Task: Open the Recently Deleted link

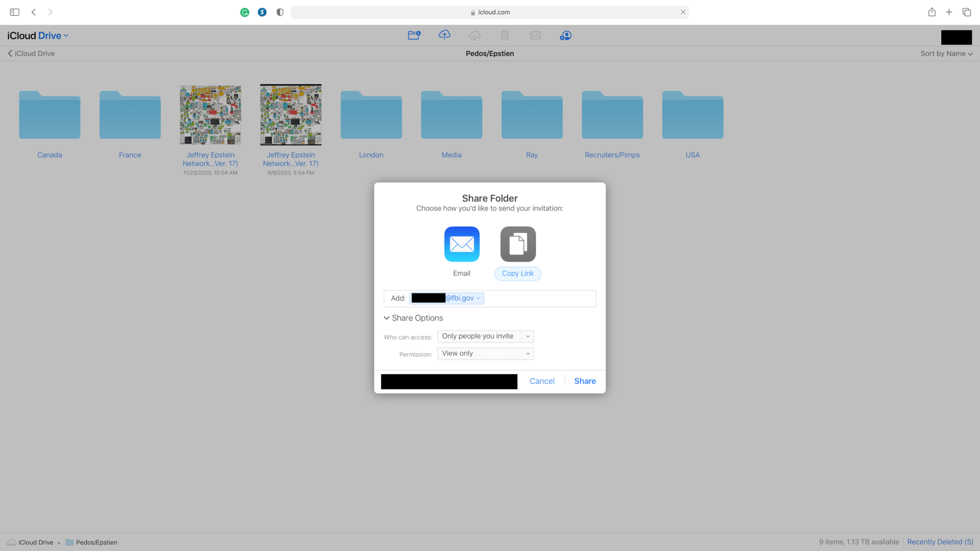Action: coord(939,542)
